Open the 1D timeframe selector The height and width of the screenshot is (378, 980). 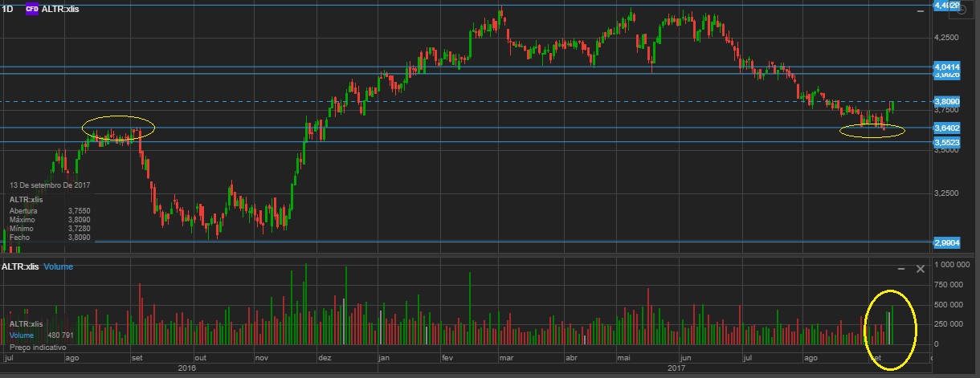tap(8, 8)
